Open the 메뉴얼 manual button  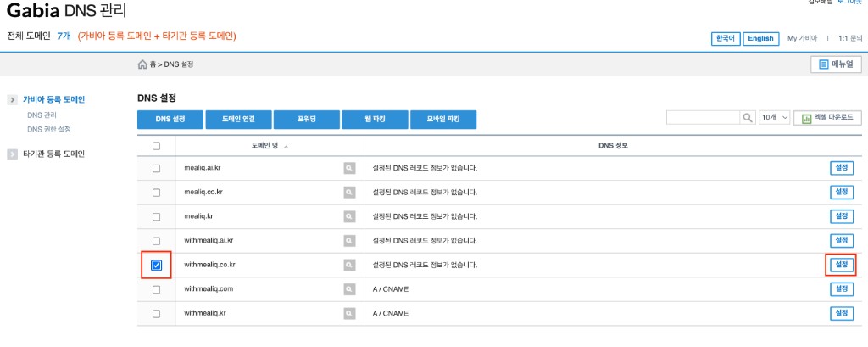click(x=836, y=64)
